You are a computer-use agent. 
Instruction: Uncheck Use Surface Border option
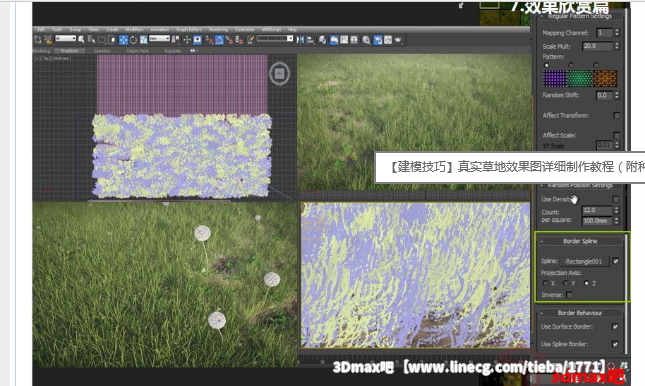[x=615, y=326]
